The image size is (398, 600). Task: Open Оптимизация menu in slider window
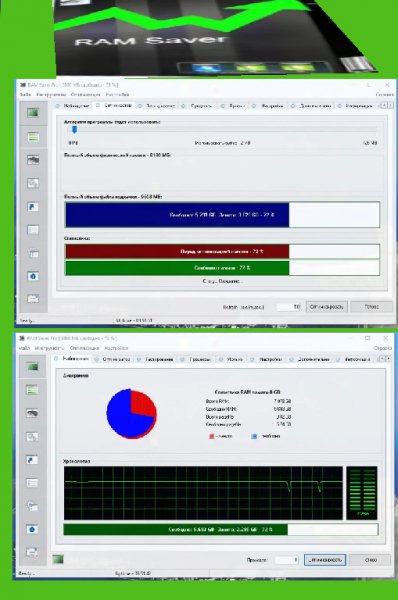tap(85, 94)
